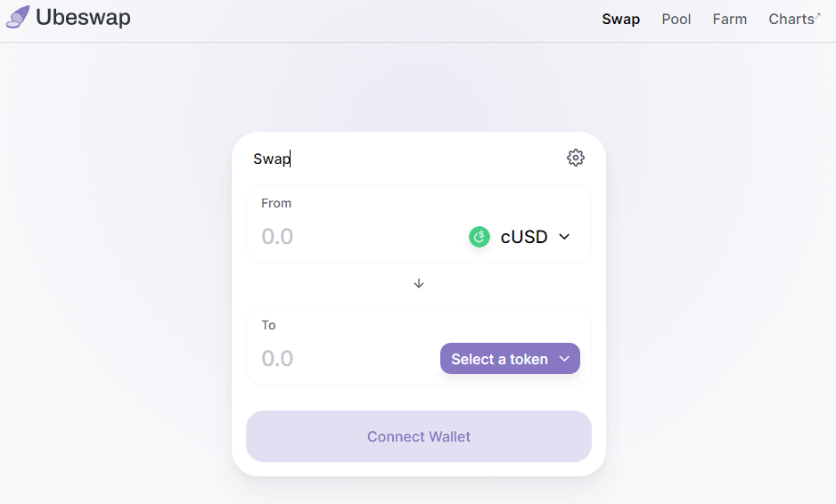The height and width of the screenshot is (504, 836).
Task: Open the Charts link
Action: (x=791, y=19)
